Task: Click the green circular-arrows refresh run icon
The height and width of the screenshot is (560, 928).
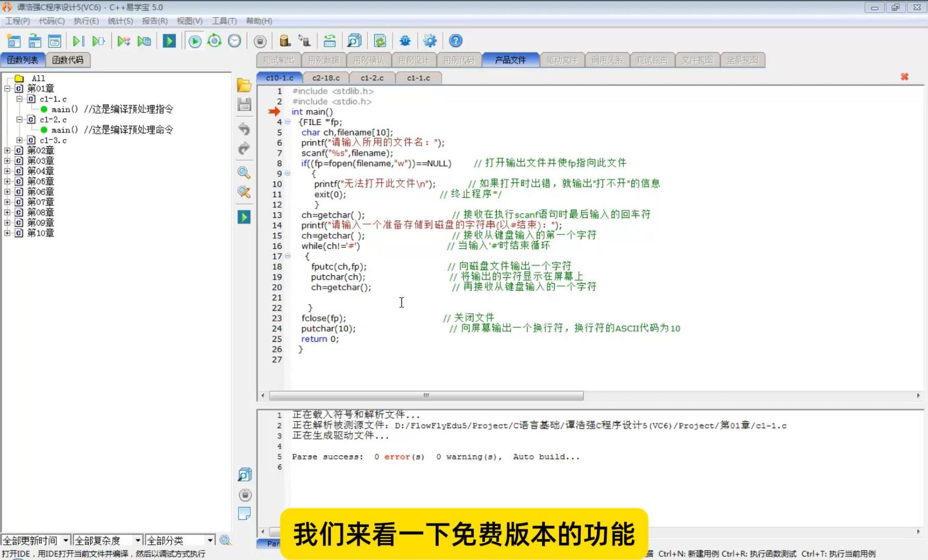Action: tap(214, 41)
